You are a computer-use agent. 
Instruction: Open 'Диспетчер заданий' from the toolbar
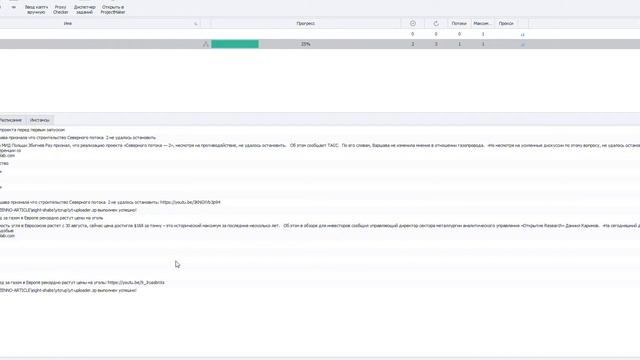click(x=84, y=10)
